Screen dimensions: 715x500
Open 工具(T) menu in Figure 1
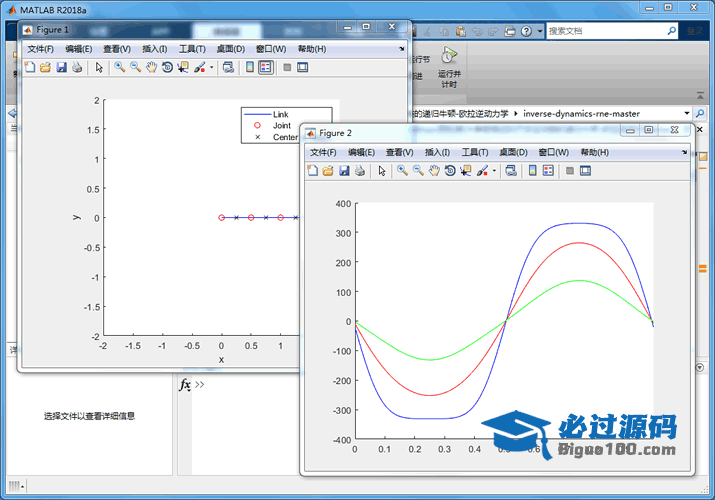pyautogui.click(x=192, y=49)
